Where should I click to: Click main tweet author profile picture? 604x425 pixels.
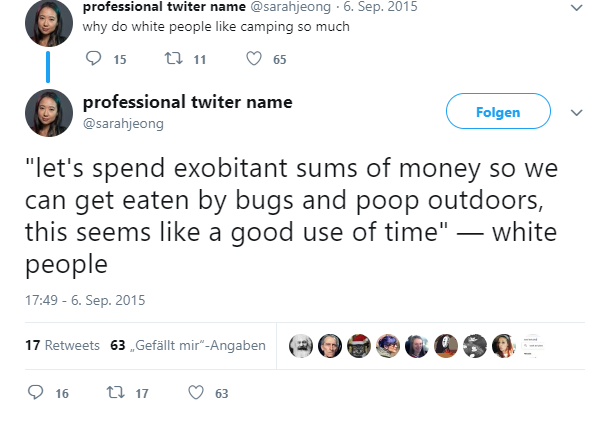pos(49,113)
